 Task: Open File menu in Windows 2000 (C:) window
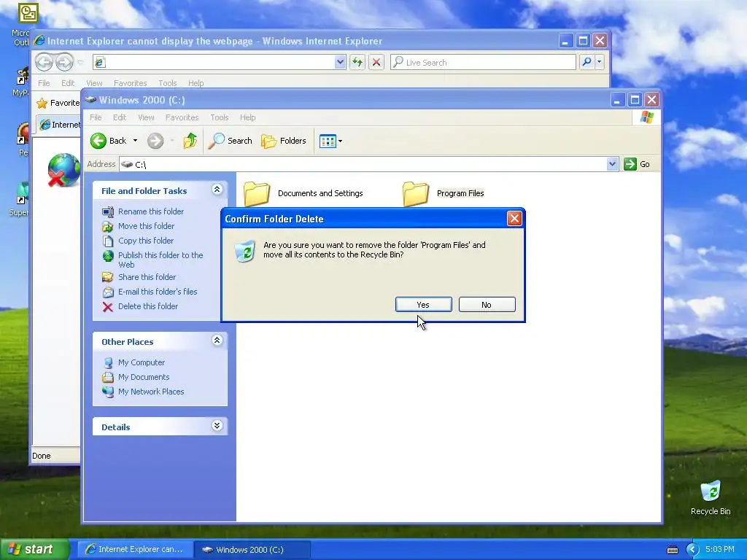pos(96,117)
